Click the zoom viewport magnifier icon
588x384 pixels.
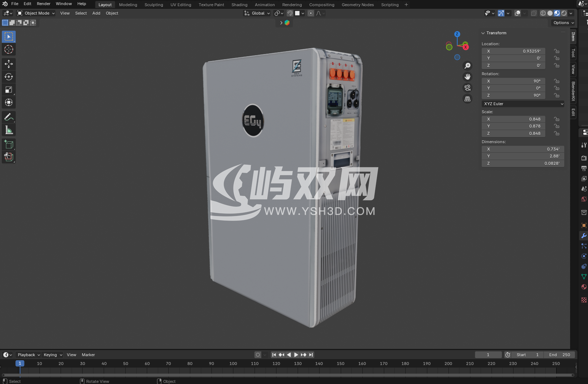pyautogui.click(x=467, y=66)
